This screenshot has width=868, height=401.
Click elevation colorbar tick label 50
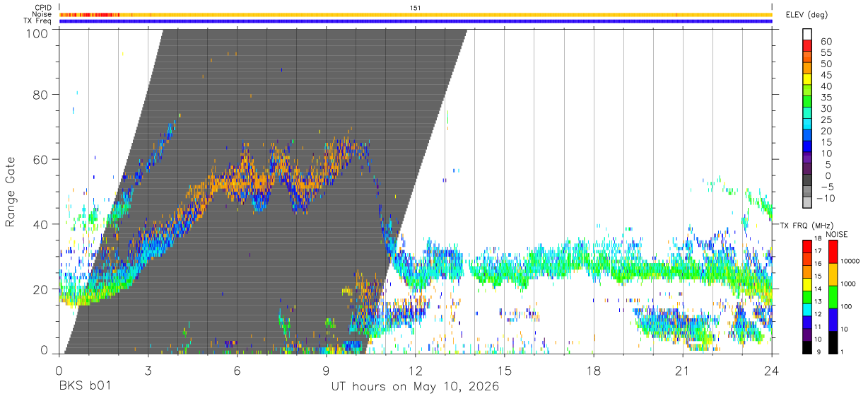pyautogui.click(x=826, y=64)
